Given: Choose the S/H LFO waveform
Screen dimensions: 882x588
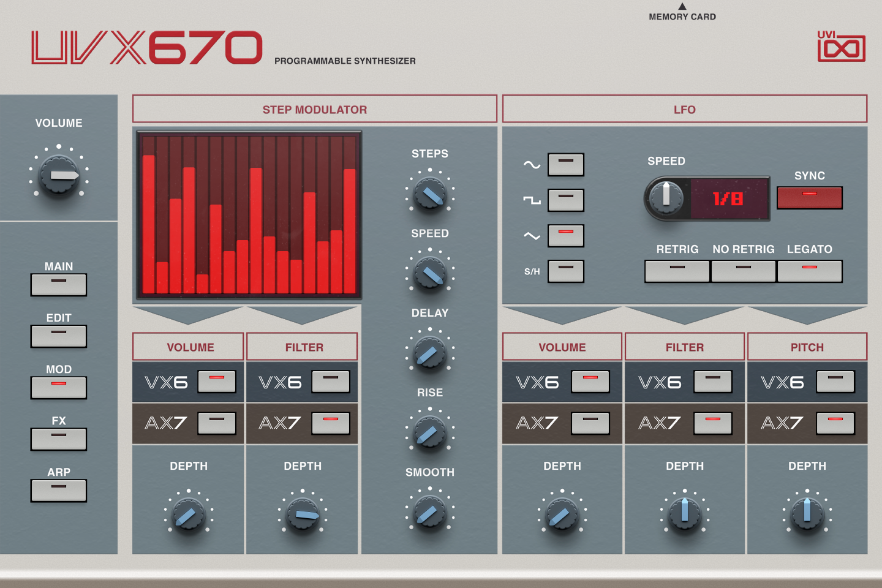Looking at the screenshot, I should pyautogui.click(x=565, y=271).
